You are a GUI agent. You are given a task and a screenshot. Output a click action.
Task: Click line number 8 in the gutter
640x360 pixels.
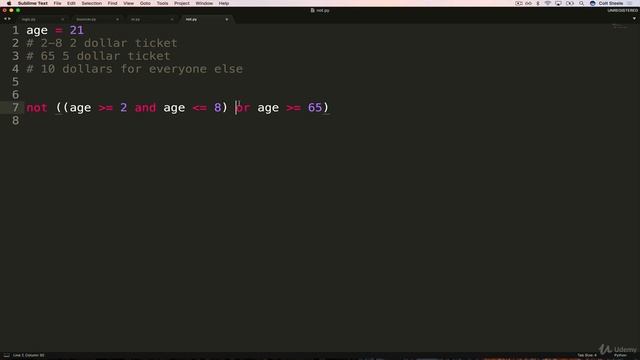(x=16, y=120)
